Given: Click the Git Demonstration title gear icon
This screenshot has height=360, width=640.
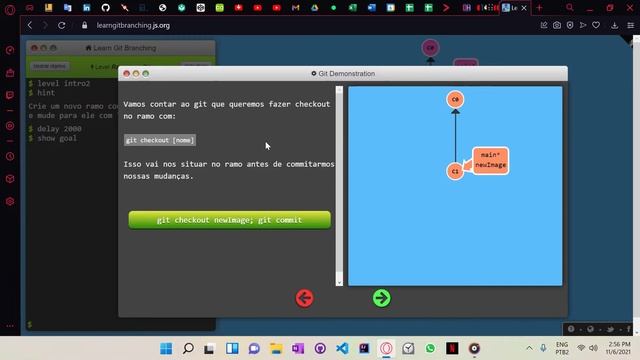Looking at the screenshot, I should click(x=313, y=73).
